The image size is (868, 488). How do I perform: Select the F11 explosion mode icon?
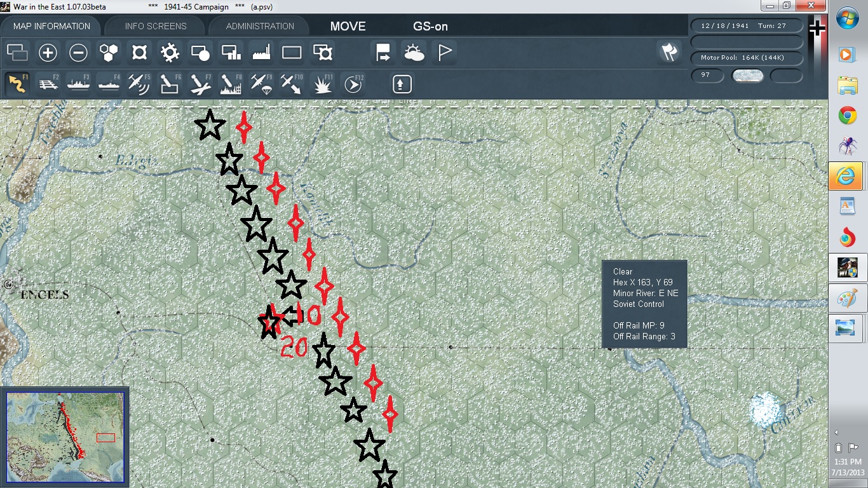(x=322, y=84)
